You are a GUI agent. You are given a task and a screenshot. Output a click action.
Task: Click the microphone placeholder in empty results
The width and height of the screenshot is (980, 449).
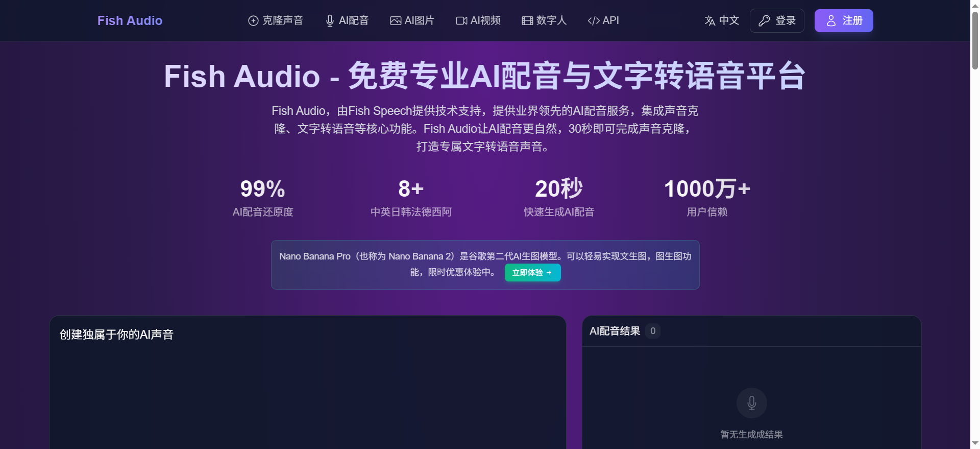coord(751,403)
